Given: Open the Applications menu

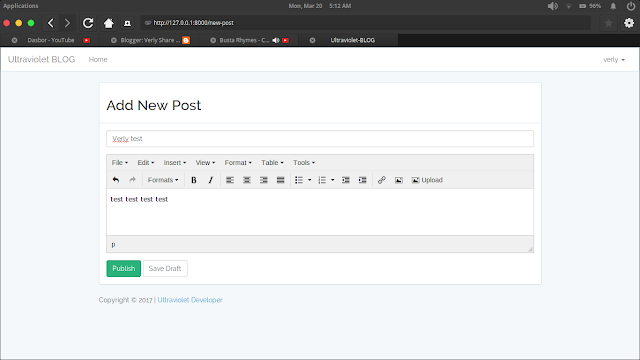Looking at the screenshot, I should 21,6.
